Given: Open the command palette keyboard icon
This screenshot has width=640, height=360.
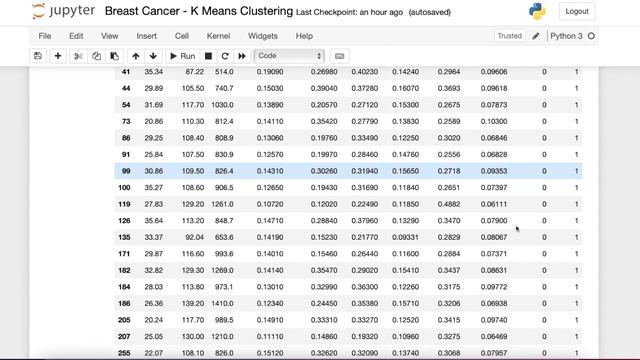Looking at the screenshot, I should 340,56.
